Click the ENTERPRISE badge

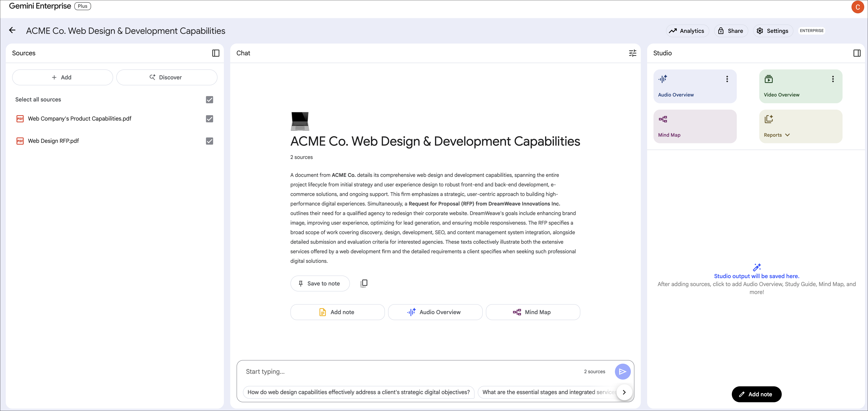coord(811,31)
